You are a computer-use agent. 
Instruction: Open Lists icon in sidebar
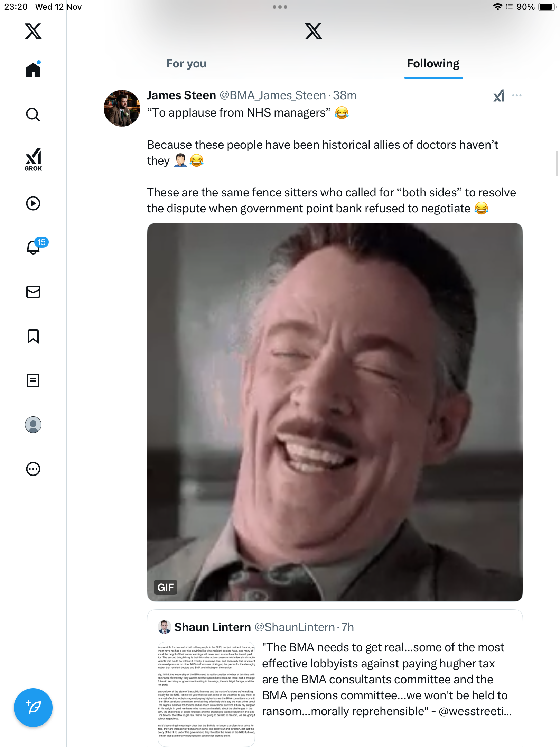coord(33,380)
